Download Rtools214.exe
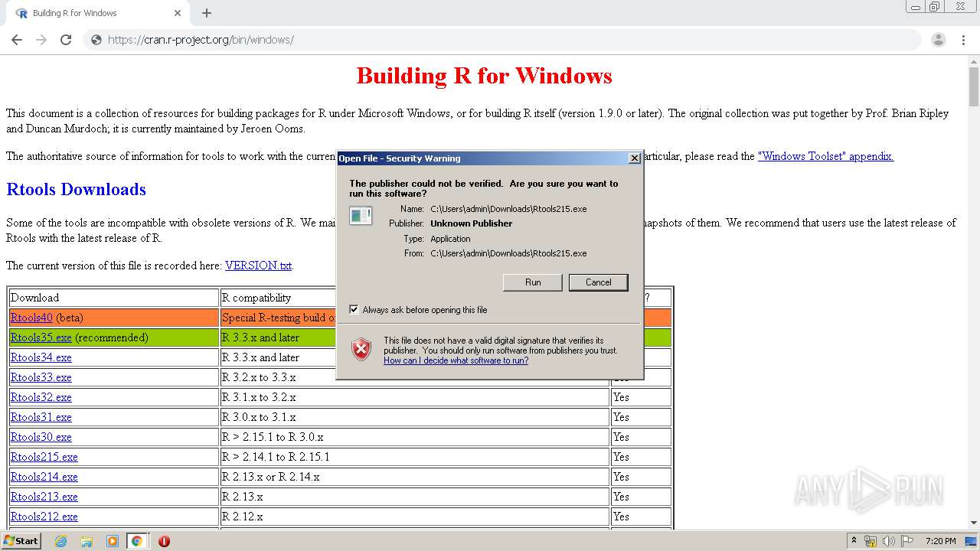This screenshot has height=551, width=980. [44, 477]
